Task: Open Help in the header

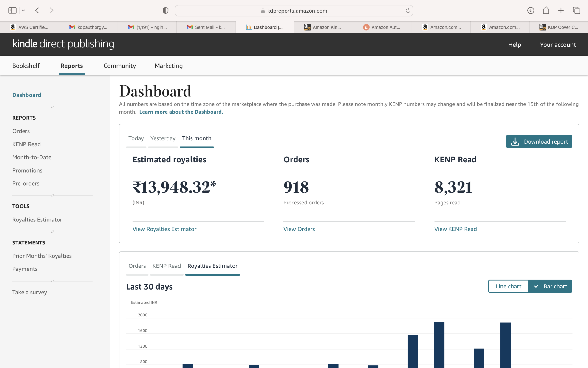Action: (x=514, y=45)
